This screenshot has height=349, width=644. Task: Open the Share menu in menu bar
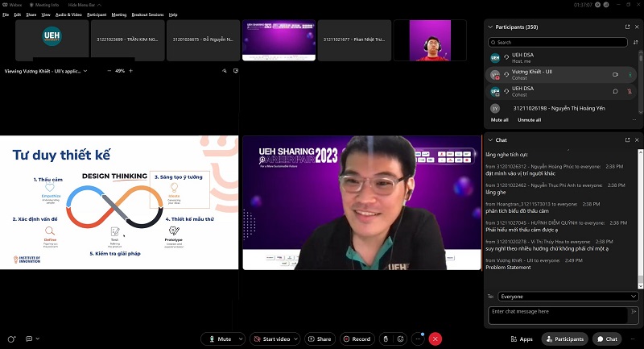coord(31,15)
